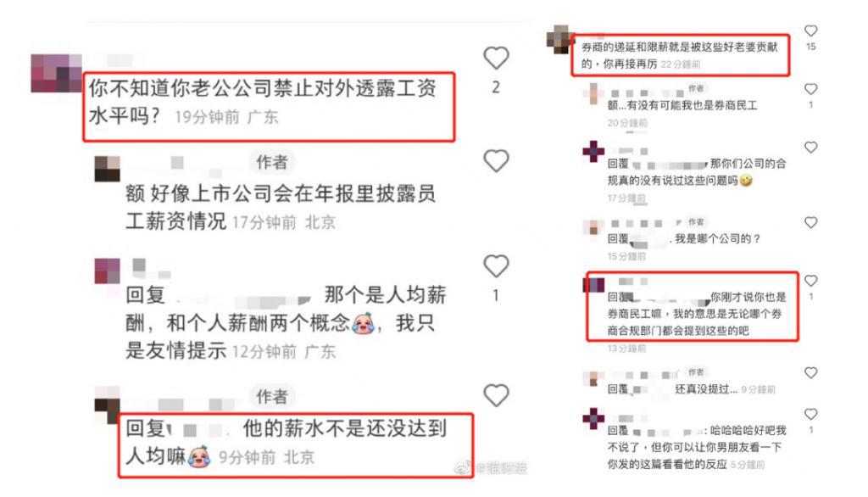Screen dimensions: 868x497
Task: Like the comment about 禁止对外透露工资水平
Action: 496,58
